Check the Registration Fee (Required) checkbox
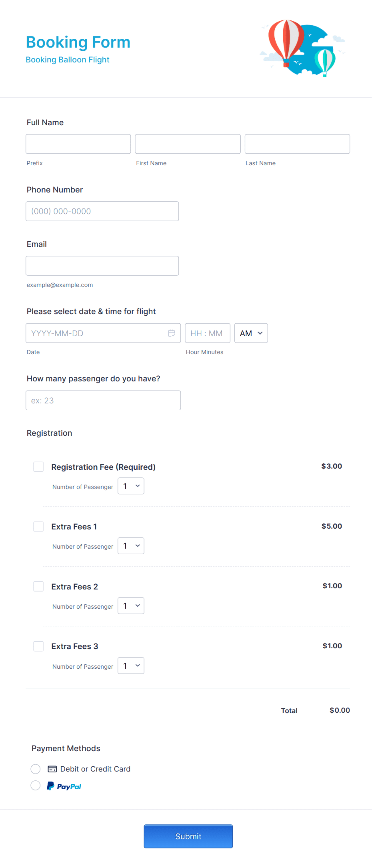Viewport: 372px width, 868px height. [38, 466]
